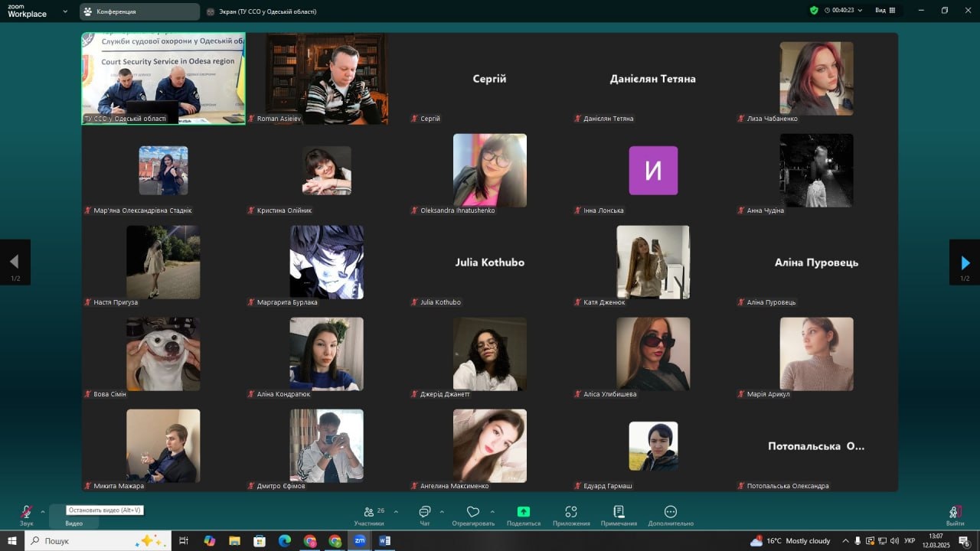Click the green Поделиться share screen icon
Viewport: 980px width, 551px height.
[x=524, y=512]
